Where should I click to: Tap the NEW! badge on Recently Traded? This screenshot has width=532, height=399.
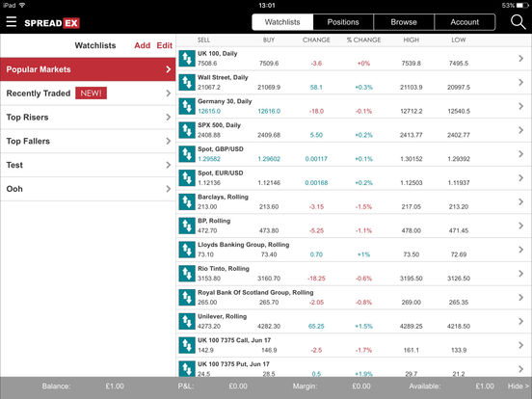coord(91,93)
